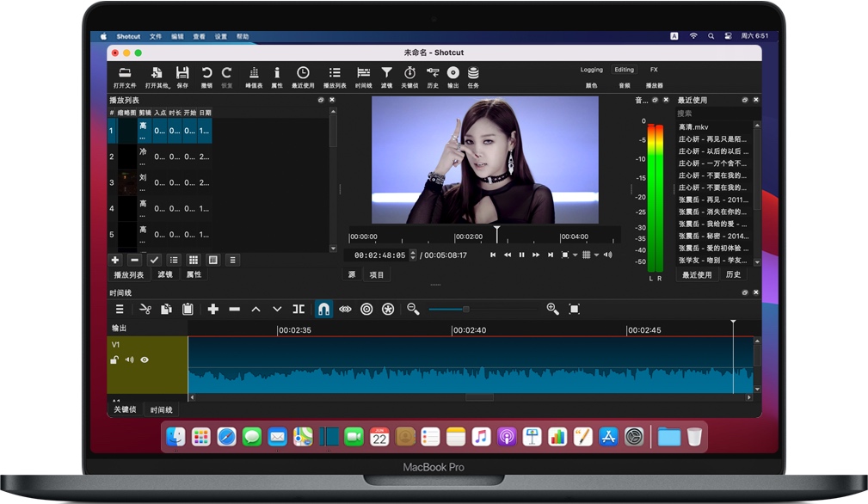Open the timeline hamburger menu

point(119,309)
